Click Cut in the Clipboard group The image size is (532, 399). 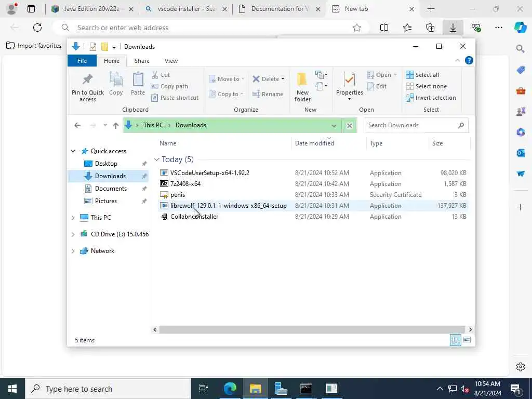[161, 75]
